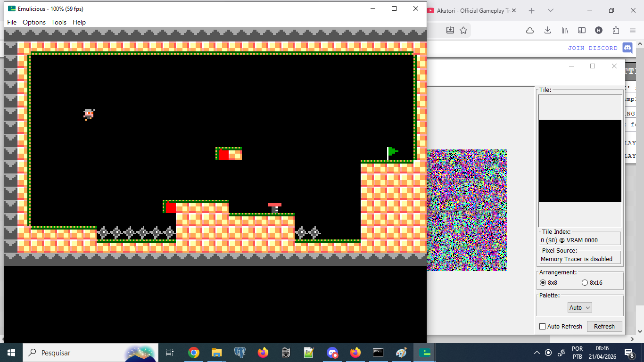This screenshot has width=644, height=362.
Task: Click the install page icon in address bar
Action: (450, 30)
